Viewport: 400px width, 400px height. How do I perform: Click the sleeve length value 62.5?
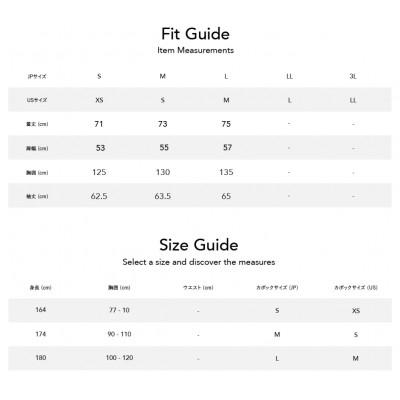(x=99, y=196)
